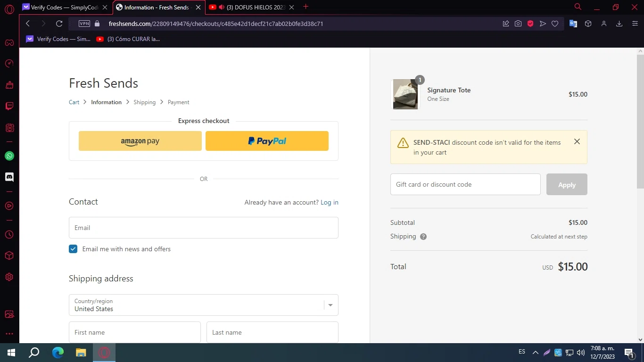Screen dimensions: 644x362
Task: Open Easy Setup sliders icon
Action: (635, 24)
